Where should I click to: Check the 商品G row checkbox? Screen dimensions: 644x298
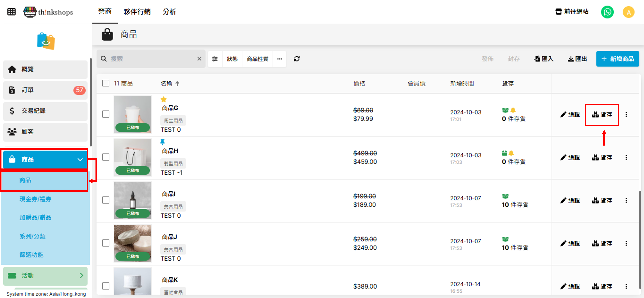[106, 114]
